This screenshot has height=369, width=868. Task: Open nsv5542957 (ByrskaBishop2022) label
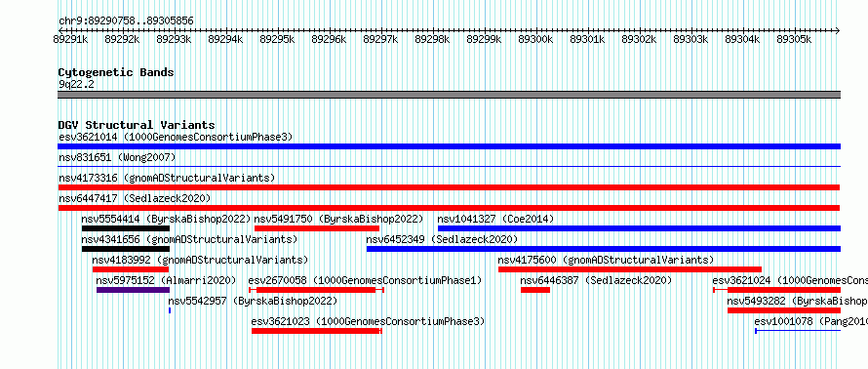[x=253, y=301]
